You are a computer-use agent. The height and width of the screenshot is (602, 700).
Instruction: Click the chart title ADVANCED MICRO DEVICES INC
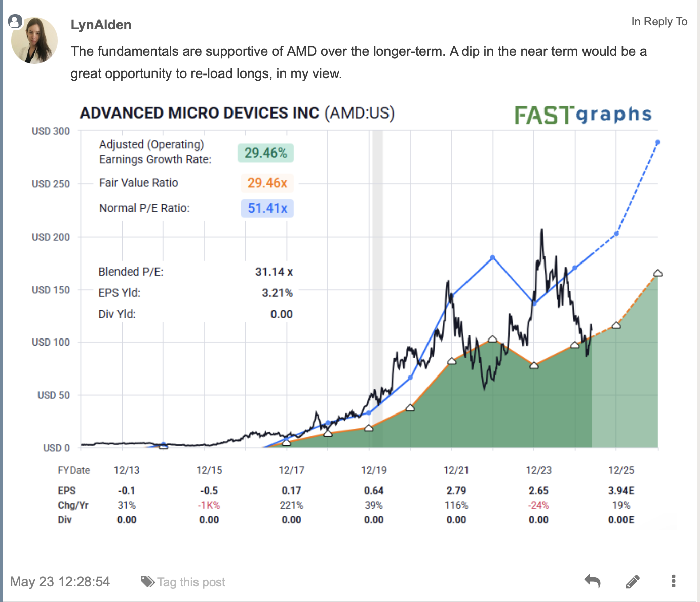pos(200,112)
